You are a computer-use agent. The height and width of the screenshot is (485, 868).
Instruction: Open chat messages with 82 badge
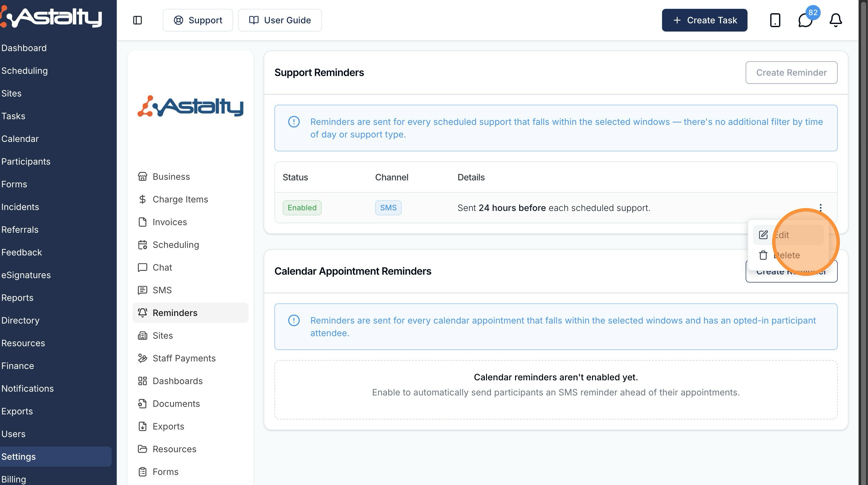[x=805, y=20]
